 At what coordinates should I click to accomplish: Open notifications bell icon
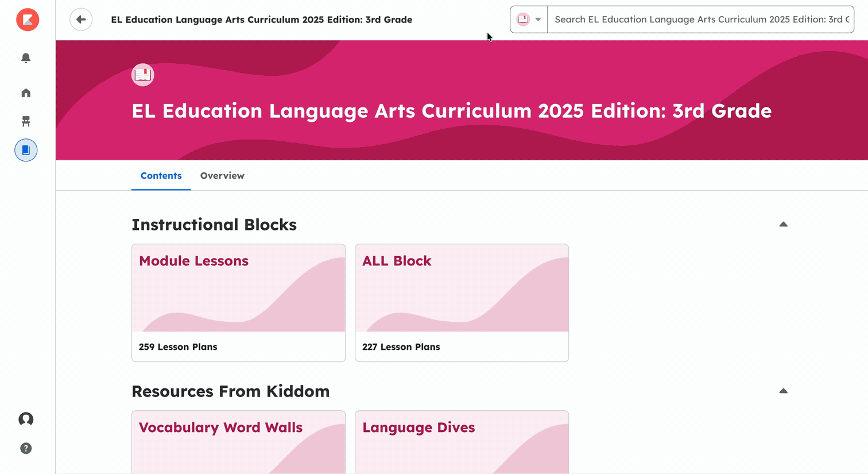(x=26, y=58)
